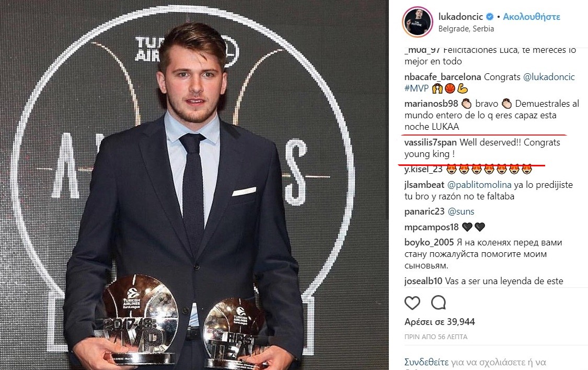
Task: Visit y.kisel_23's profile
Action: [423, 170]
